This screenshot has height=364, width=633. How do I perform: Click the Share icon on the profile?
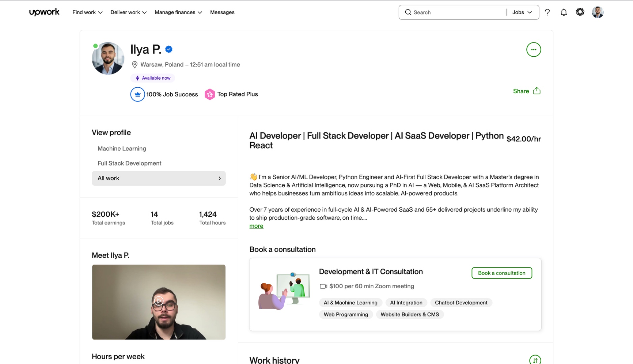pyautogui.click(x=536, y=91)
